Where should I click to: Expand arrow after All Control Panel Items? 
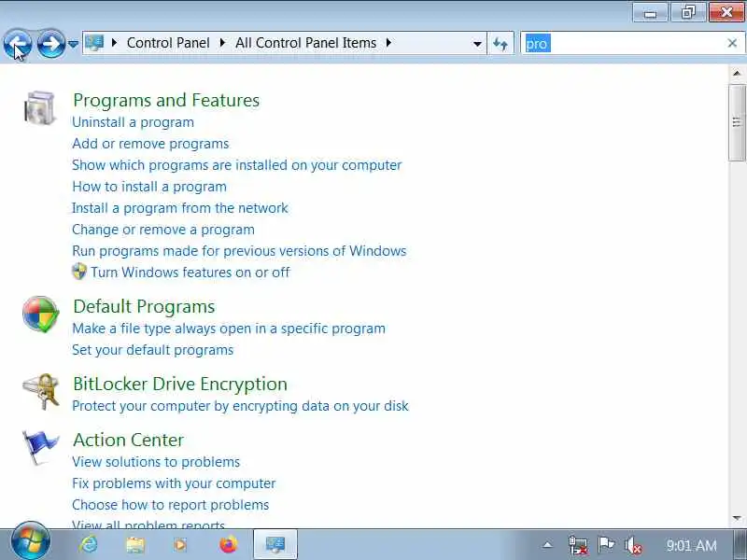tap(388, 43)
